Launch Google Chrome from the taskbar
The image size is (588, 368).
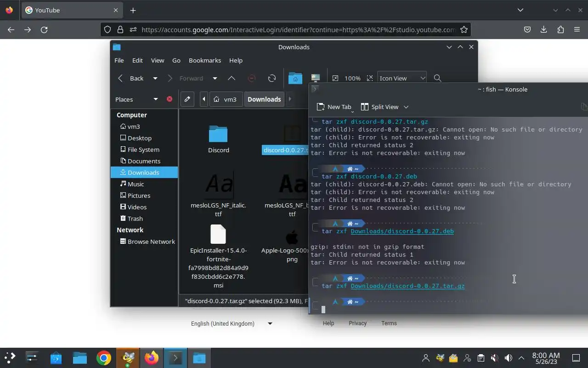(104, 358)
